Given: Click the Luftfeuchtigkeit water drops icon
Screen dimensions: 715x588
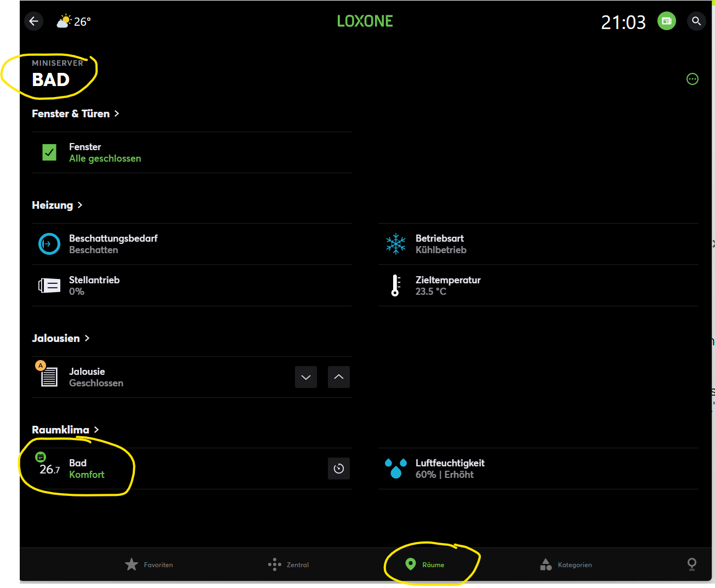Looking at the screenshot, I should 395,469.
